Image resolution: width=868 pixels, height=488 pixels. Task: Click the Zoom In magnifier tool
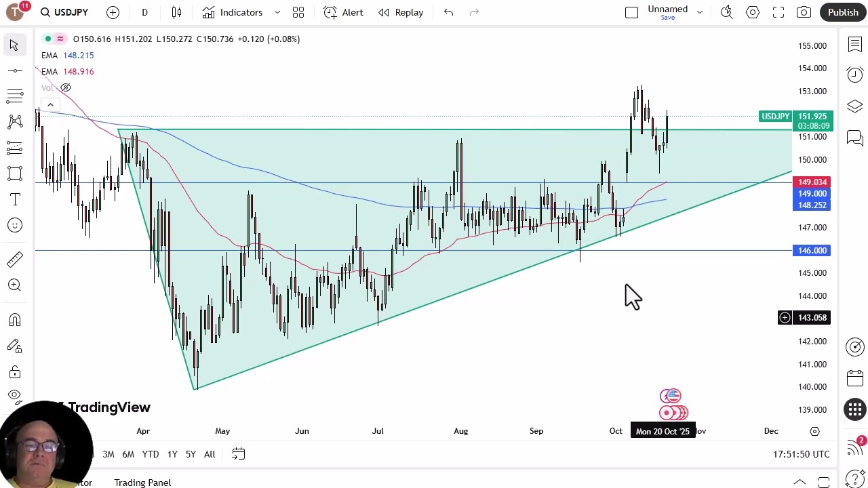coord(14,285)
